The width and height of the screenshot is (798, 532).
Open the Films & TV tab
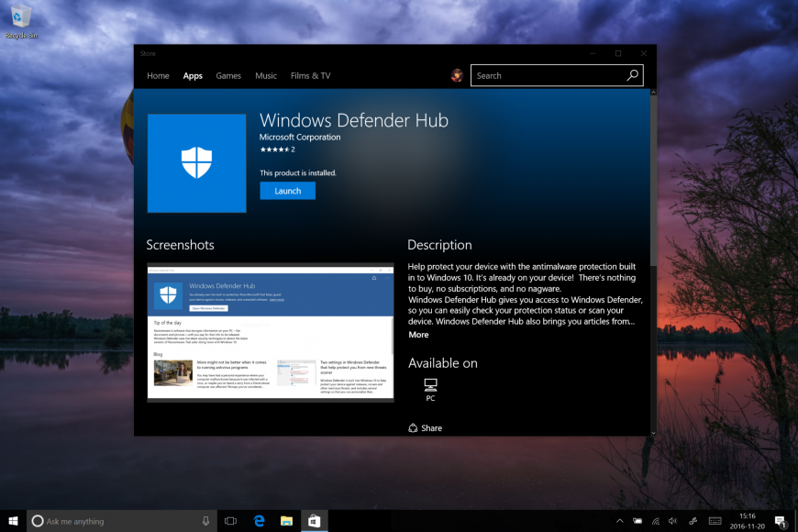310,76
